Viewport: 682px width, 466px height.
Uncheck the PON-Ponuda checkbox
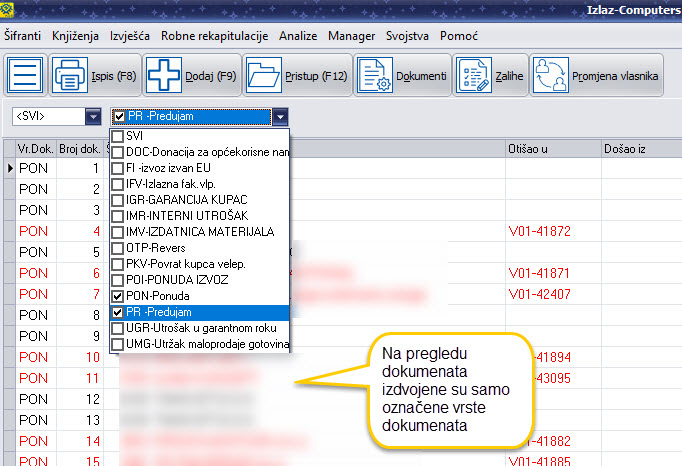(x=118, y=297)
